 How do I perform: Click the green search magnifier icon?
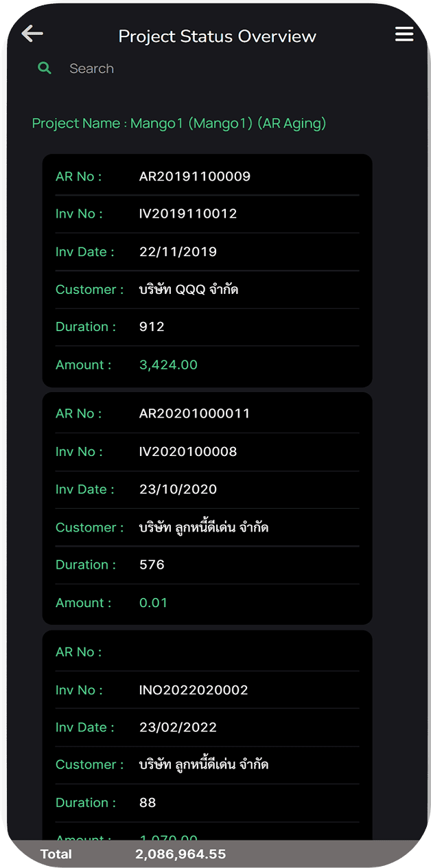(x=45, y=68)
